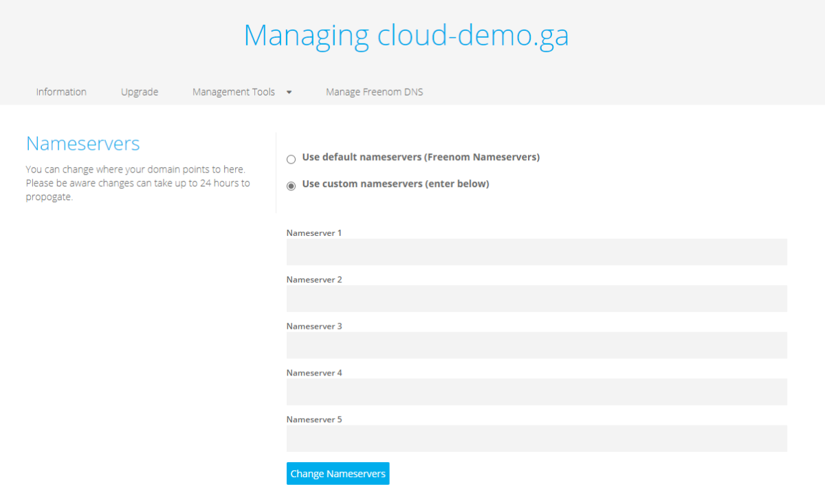Click the Nameserver 4 input field

(537, 392)
